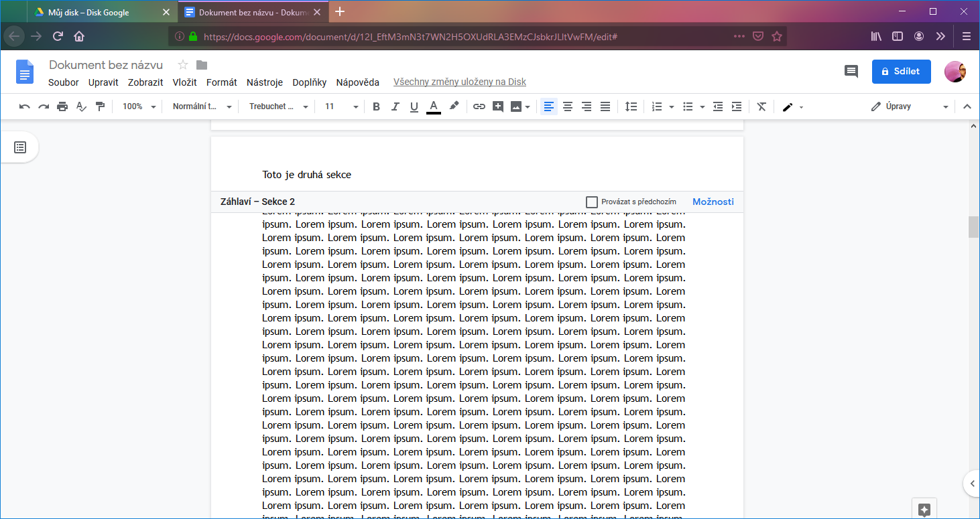This screenshot has height=519, width=980.
Task: Enable the Provázat s předchozím checkbox
Action: 591,202
